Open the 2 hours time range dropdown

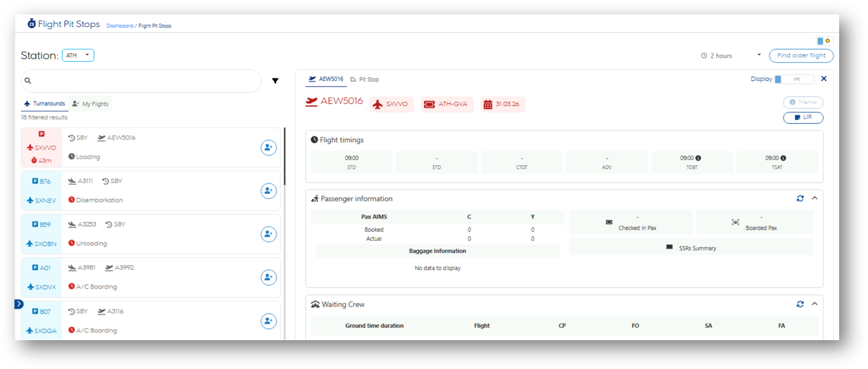point(759,55)
